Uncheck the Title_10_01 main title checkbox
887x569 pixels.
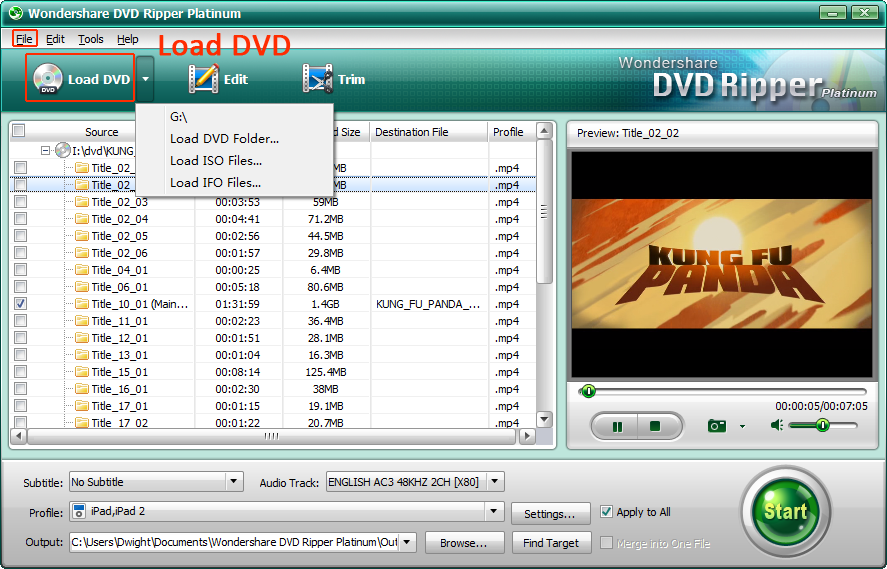[x=21, y=304]
